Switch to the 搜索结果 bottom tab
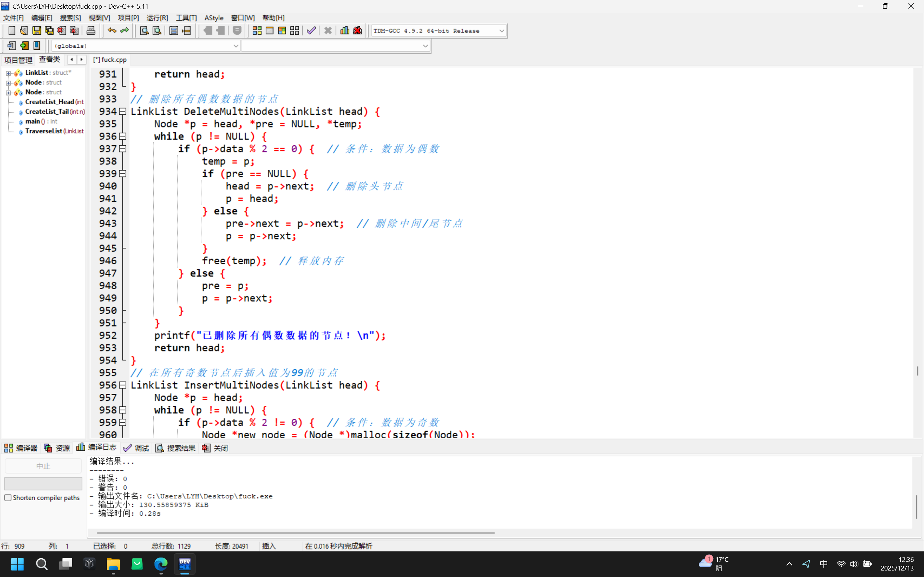This screenshot has height=577, width=924. pos(176,448)
